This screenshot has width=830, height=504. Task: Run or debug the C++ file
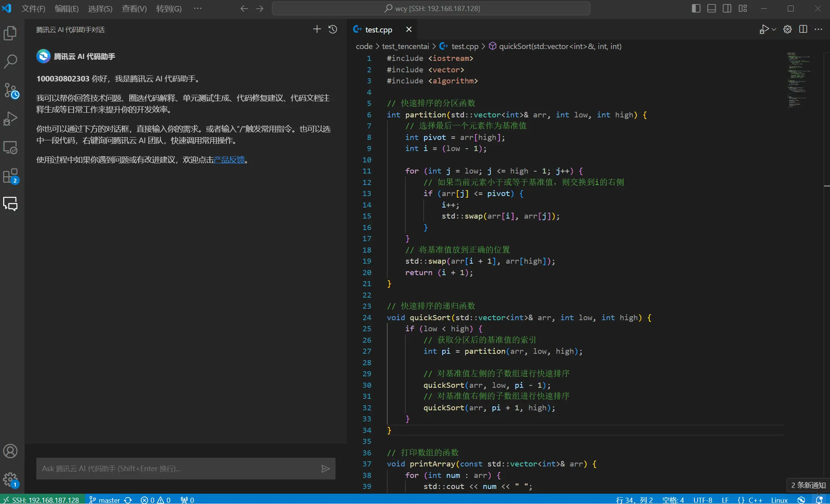[764, 29]
